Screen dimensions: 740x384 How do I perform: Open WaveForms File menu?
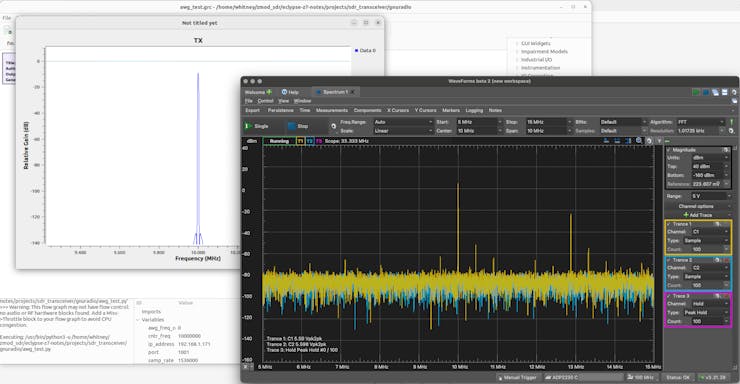click(249, 101)
